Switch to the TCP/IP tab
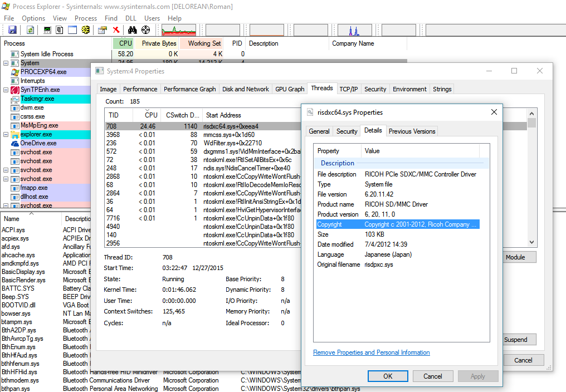 pos(349,89)
